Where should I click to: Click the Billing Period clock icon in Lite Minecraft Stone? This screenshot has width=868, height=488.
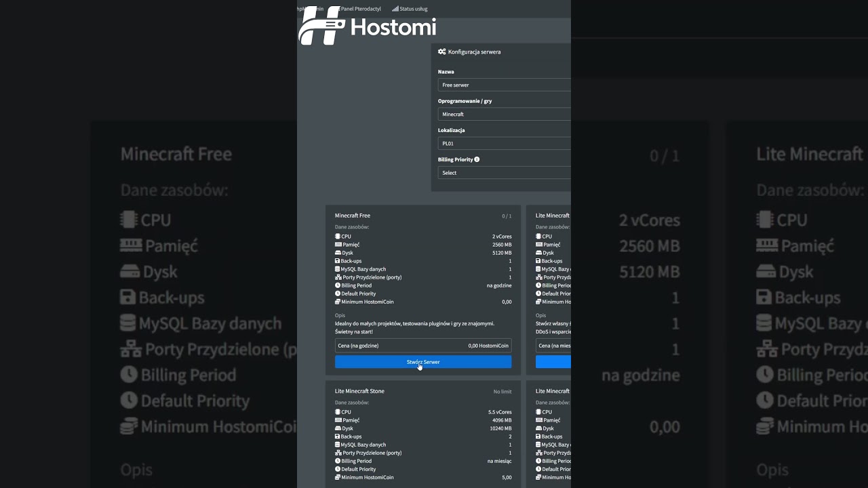coord(338,461)
